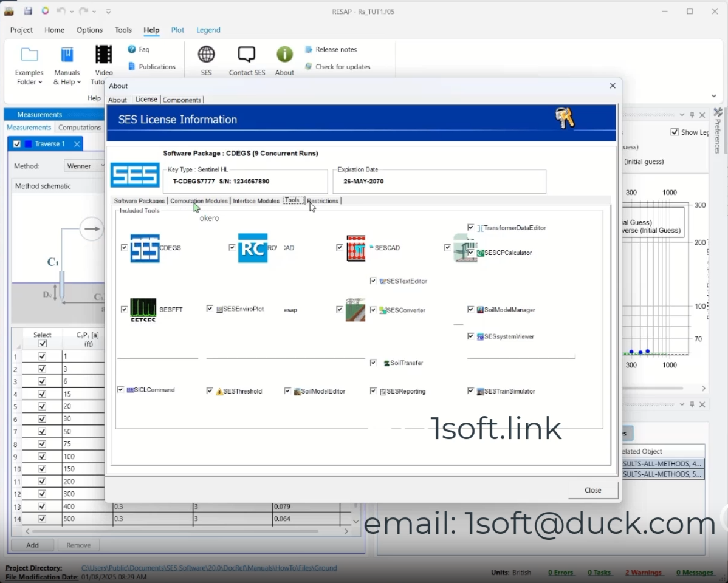This screenshot has width=728, height=583.
Task: Expand the Examples Folder dropdown arrow
Action: coord(40,82)
